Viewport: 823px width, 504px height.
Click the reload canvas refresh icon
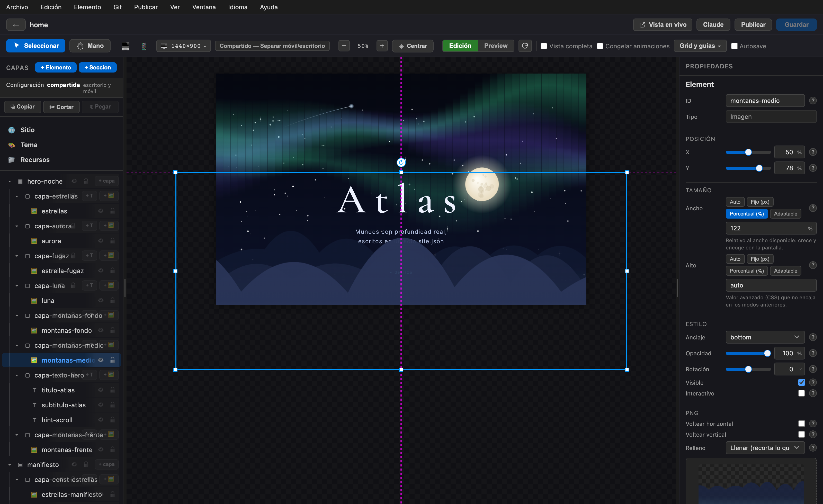(x=525, y=46)
